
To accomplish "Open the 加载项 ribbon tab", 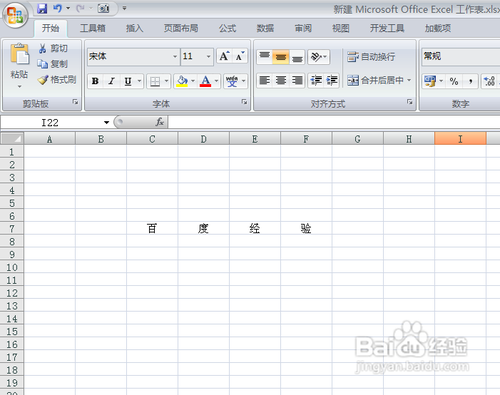I will pyautogui.click(x=438, y=28).
